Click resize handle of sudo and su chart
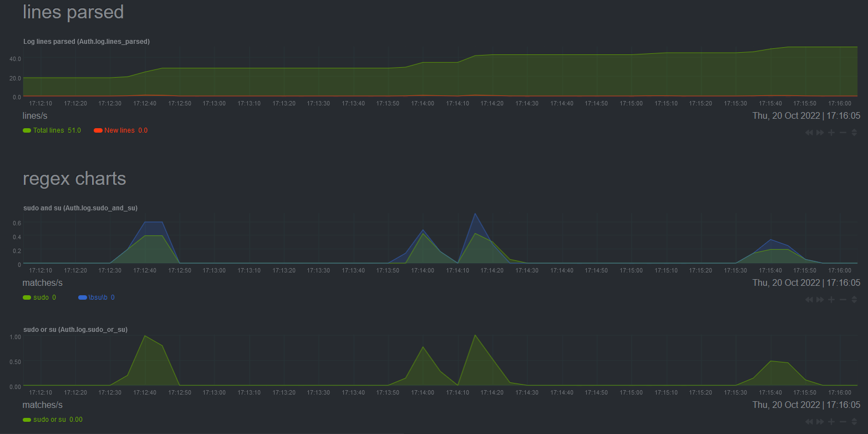This screenshot has width=868, height=434. pyautogui.click(x=854, y=300)
